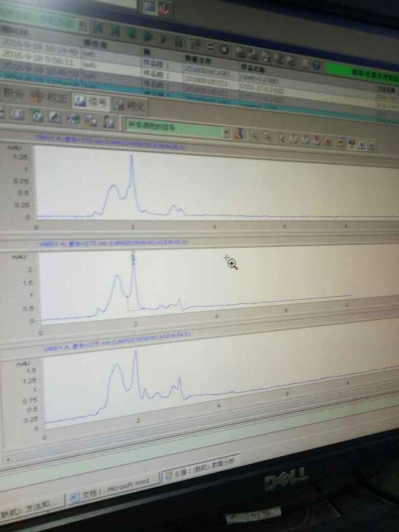
Task: Click the minus-sign icon in top toolbar
Action: pos(210,47)
